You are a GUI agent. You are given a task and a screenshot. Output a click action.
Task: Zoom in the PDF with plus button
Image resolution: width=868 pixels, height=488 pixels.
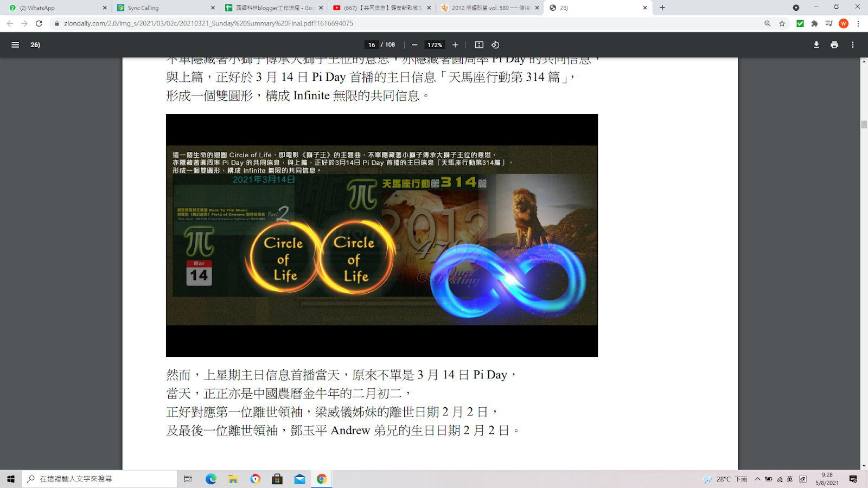point(455,45)
